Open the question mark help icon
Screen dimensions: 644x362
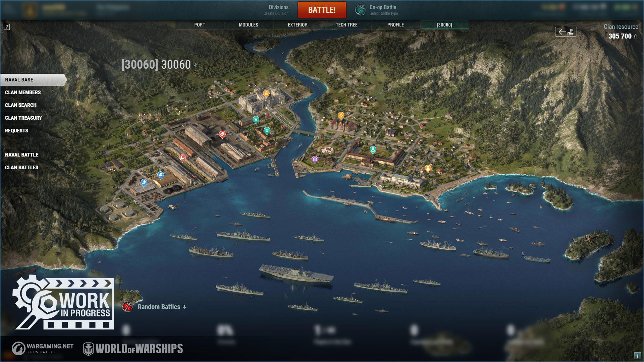7,27
